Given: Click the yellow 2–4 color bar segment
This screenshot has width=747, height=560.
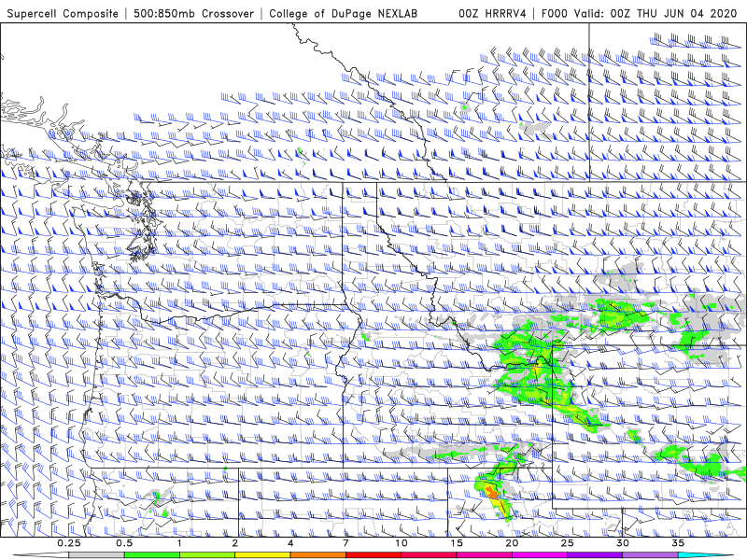Looking at the screenshot, I should click(x=262, y=555).
